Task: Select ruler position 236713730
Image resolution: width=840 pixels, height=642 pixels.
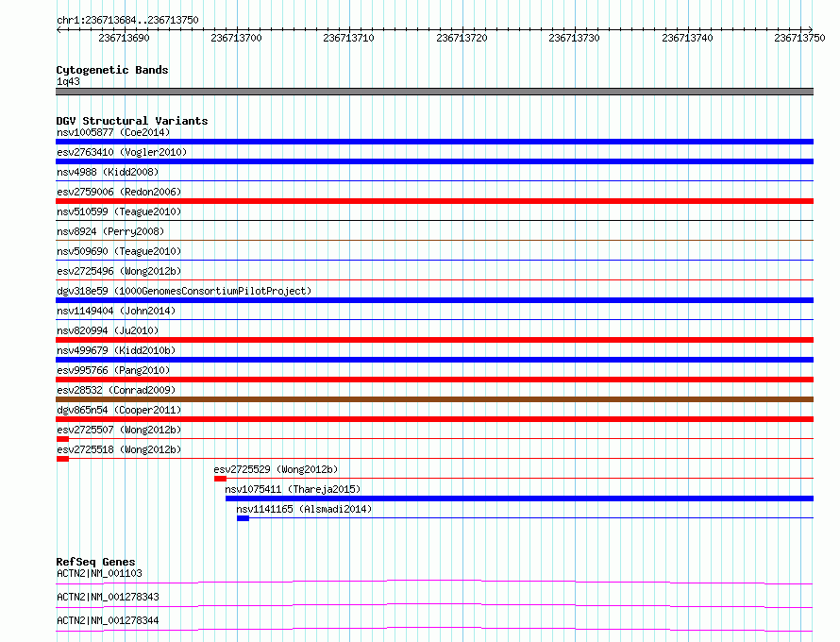Action: coord(574,38)
